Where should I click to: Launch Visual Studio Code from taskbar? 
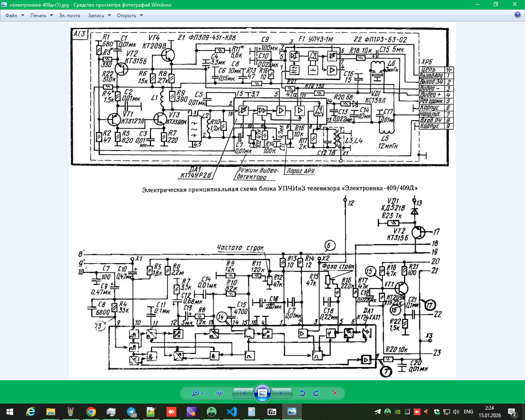coord(231,412)
